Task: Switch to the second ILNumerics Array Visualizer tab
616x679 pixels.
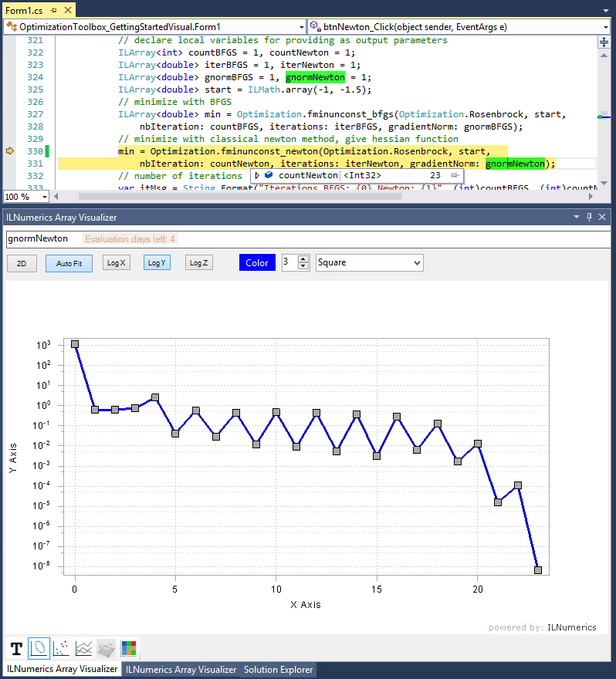Action: 181,670
